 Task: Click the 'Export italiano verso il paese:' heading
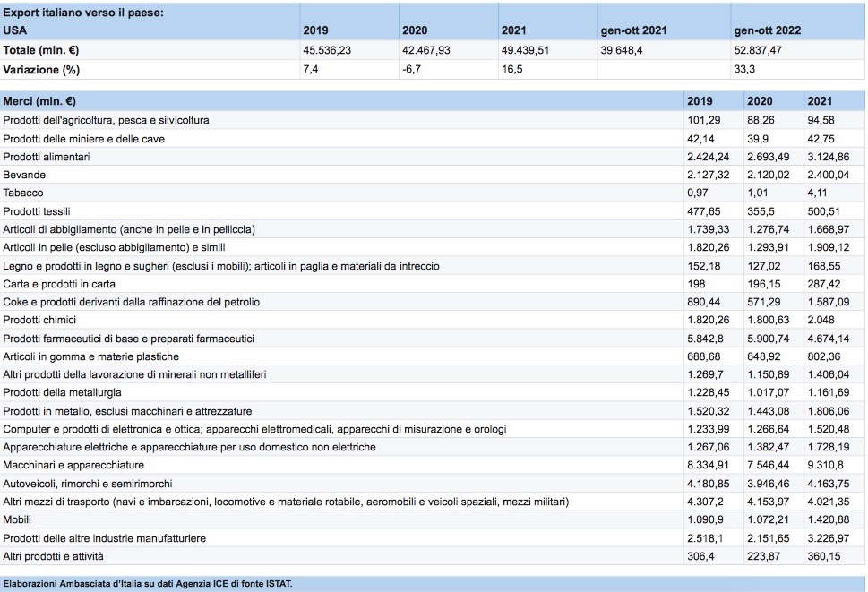[83, 13]
